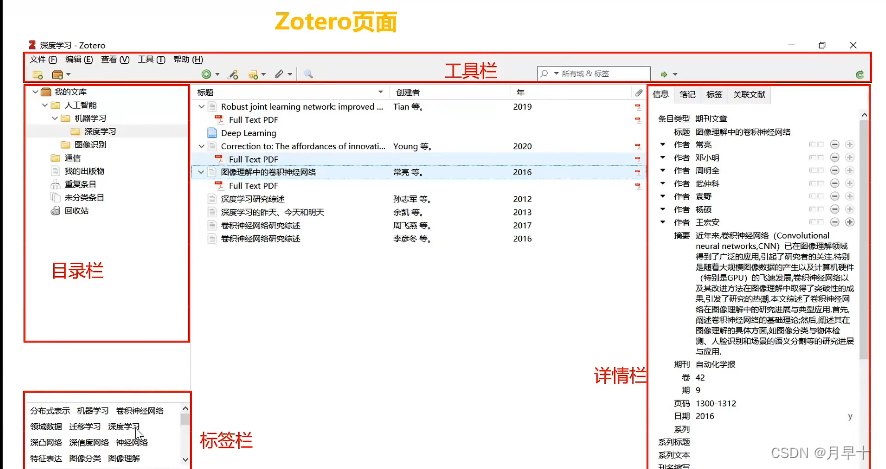Toggle name field mode for author 杨硕
Viewport: 886px width, 469px height.
pyautogui.click(x=816, y=209)
